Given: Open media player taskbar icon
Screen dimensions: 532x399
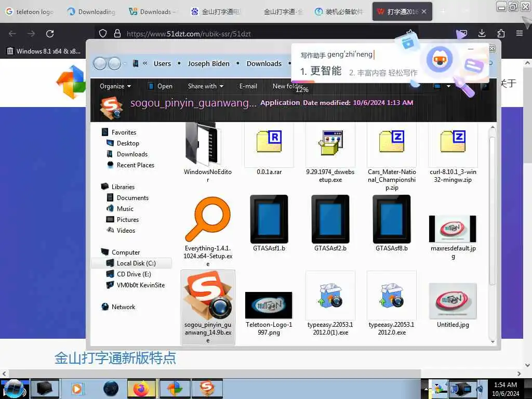Looking at the screenshot, I should click(x=77, y=389).
